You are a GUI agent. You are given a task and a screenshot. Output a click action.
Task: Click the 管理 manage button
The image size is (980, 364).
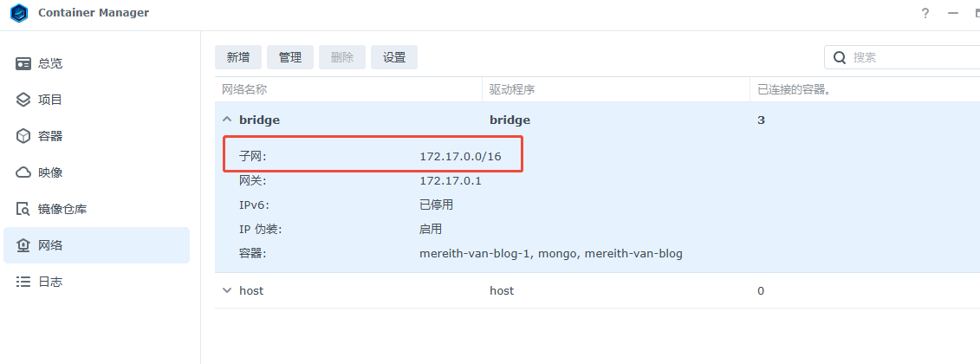tap(290, 57)
